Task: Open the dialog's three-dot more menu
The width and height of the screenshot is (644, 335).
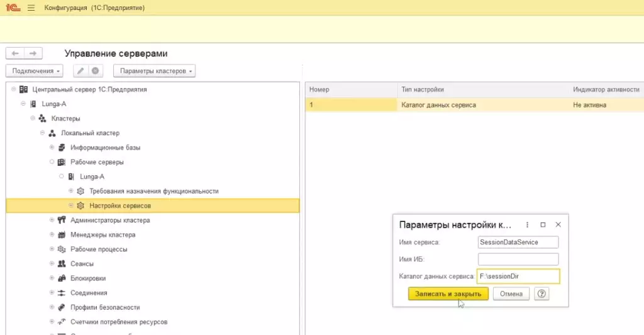Action: [x=527, y=224]
